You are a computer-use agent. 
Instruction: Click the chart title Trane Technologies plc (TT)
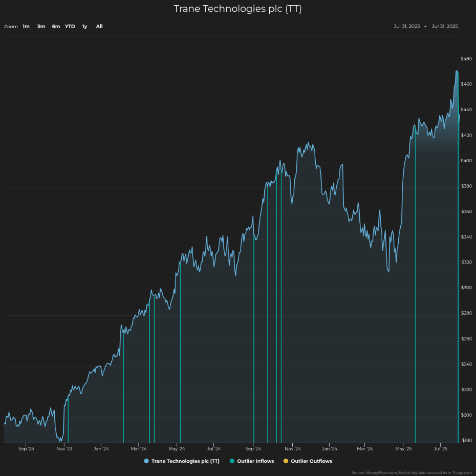click(x=237, y=9)
